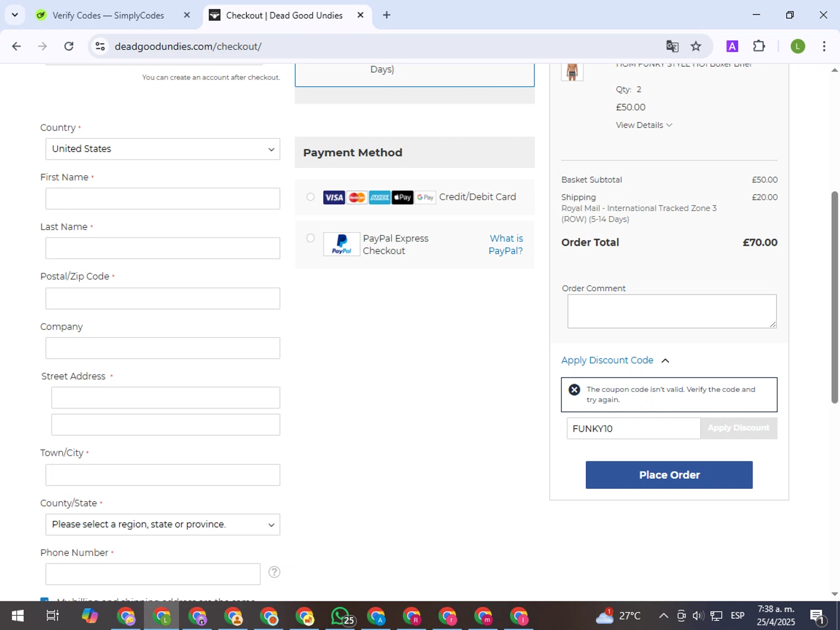
Task: Click the PayPal logo icon
Action: click(342, 244)
